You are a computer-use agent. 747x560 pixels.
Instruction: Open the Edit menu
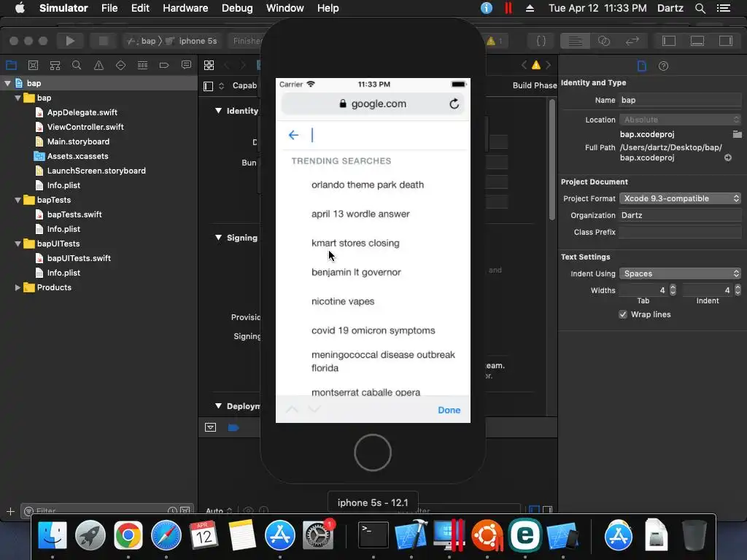click(140, 8)
